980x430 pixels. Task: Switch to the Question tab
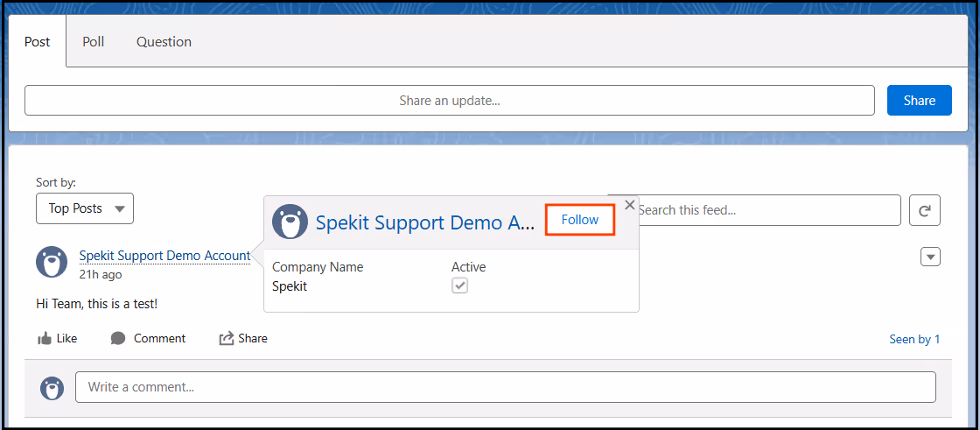(x=164, y=42)
